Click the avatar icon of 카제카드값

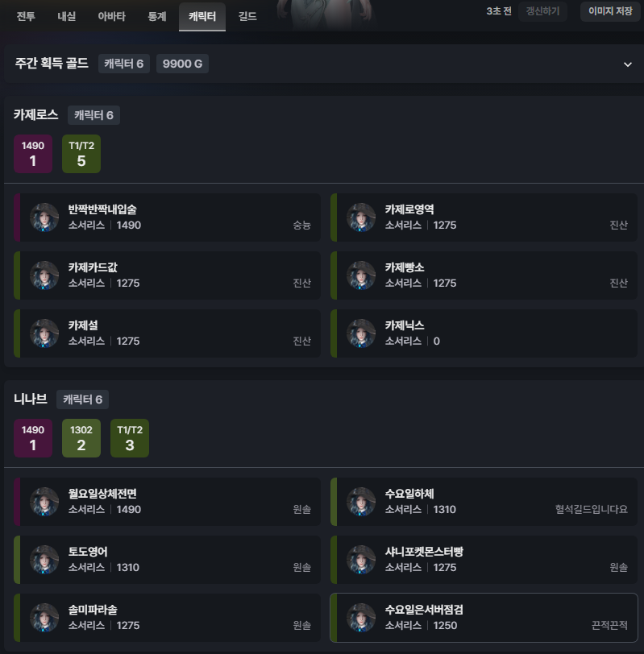point(44,275)
